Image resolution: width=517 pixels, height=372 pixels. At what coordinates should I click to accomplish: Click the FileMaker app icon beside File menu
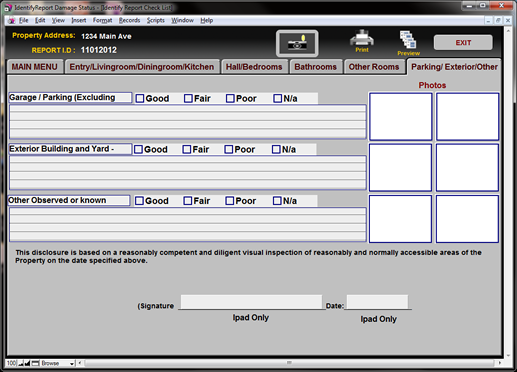pos(12,20)
